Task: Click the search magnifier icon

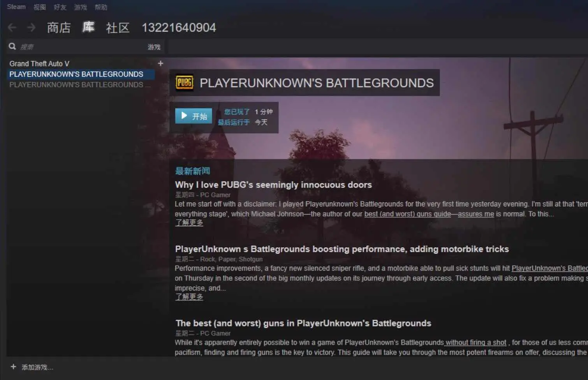Action: (12, 46)
